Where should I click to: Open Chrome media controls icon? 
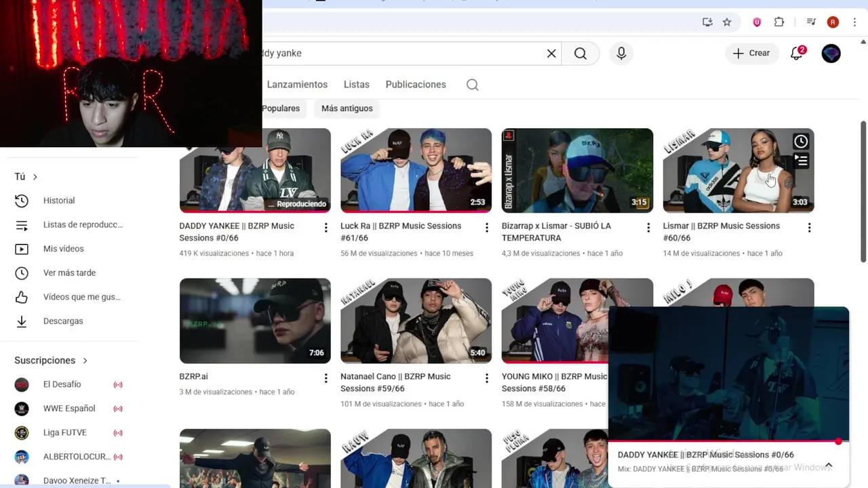coord(811,22)
